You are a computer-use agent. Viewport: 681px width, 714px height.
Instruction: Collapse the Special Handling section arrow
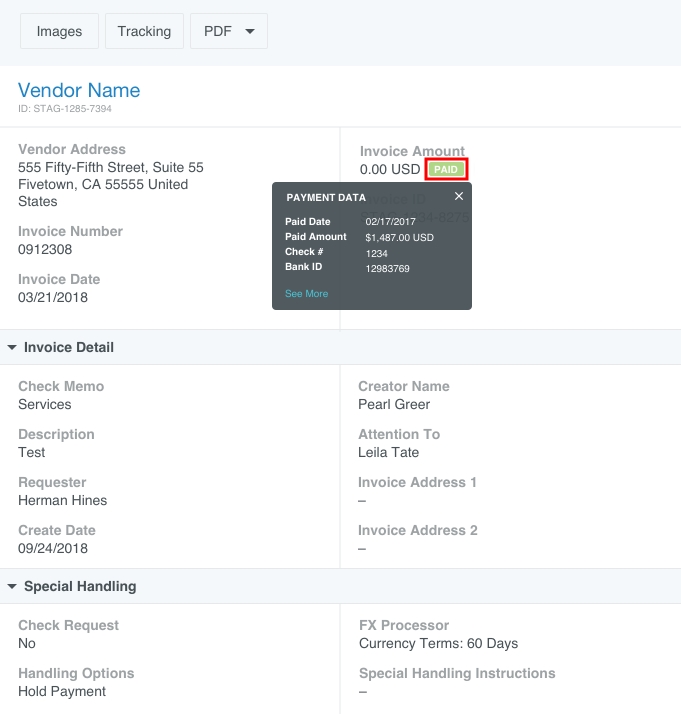[x=12, y=587]
